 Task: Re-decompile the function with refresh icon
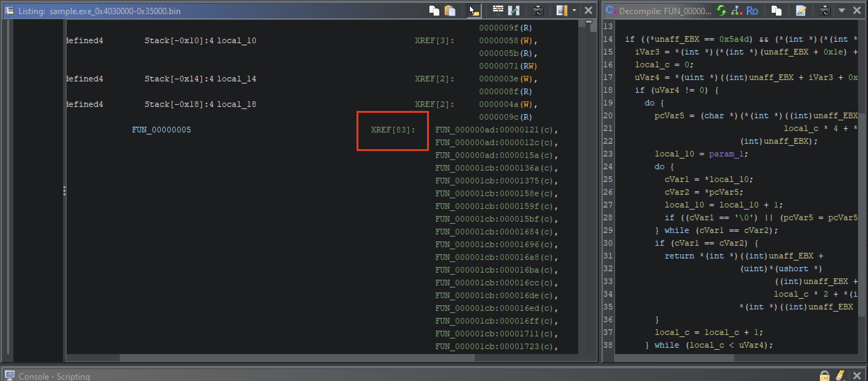[x=721, y=11]
